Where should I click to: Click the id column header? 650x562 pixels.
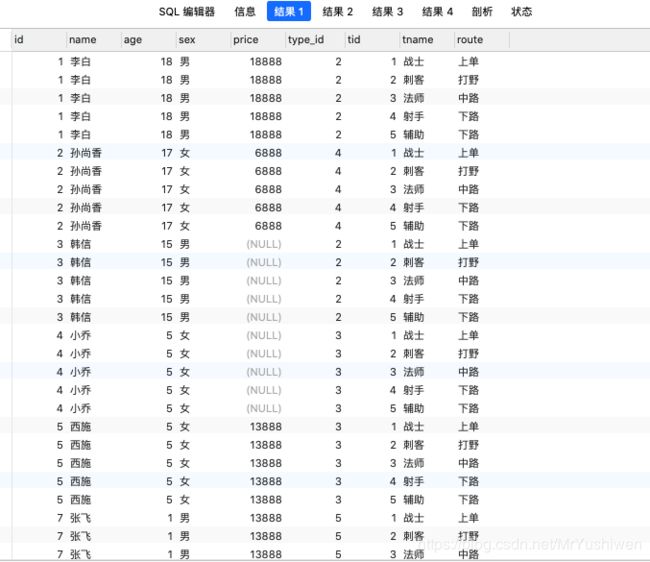39,40
